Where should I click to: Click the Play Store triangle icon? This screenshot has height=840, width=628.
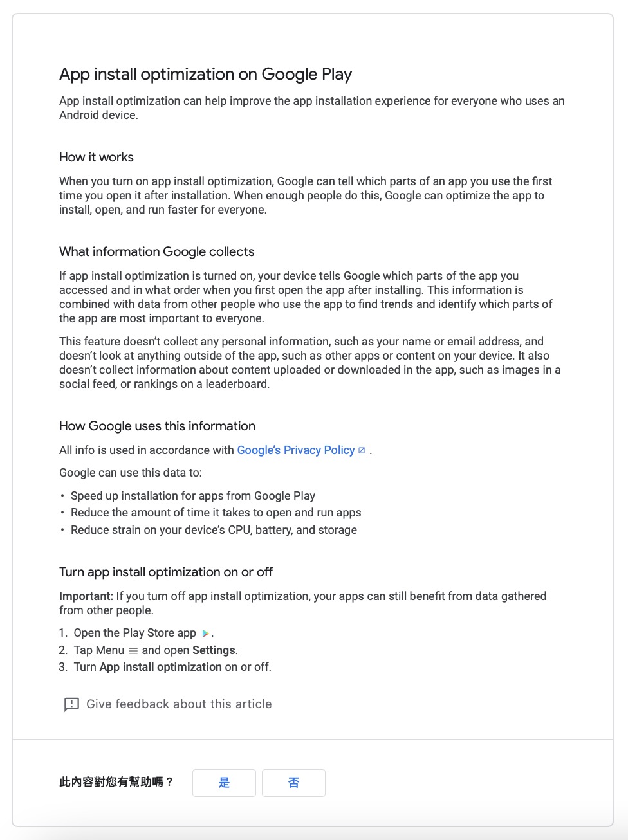(x=206, y=634)
